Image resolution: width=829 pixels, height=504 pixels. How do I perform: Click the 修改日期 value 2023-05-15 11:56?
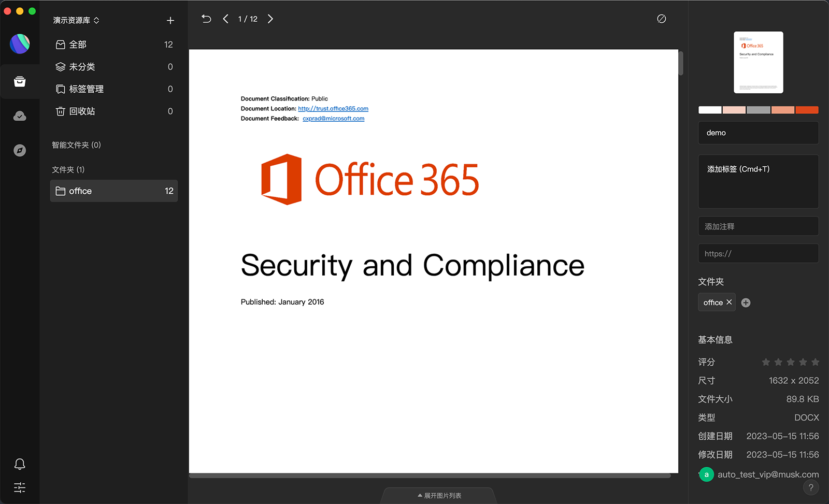click(782, 455)
